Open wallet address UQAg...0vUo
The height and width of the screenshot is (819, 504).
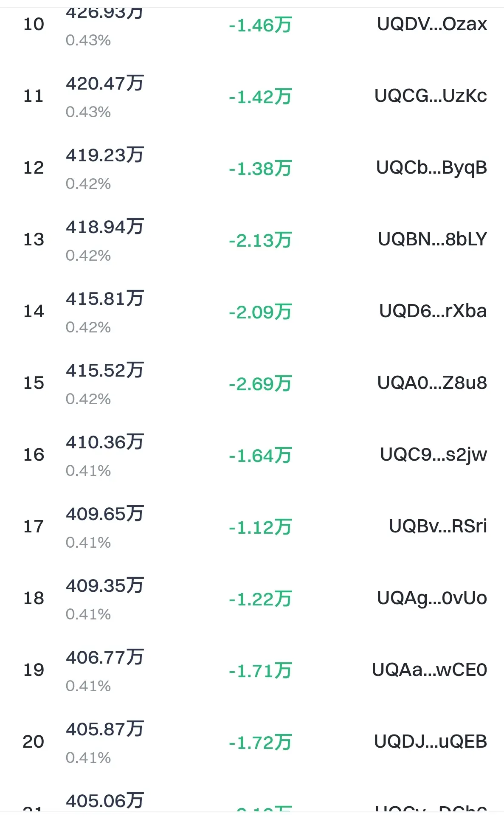pos(432,598)
